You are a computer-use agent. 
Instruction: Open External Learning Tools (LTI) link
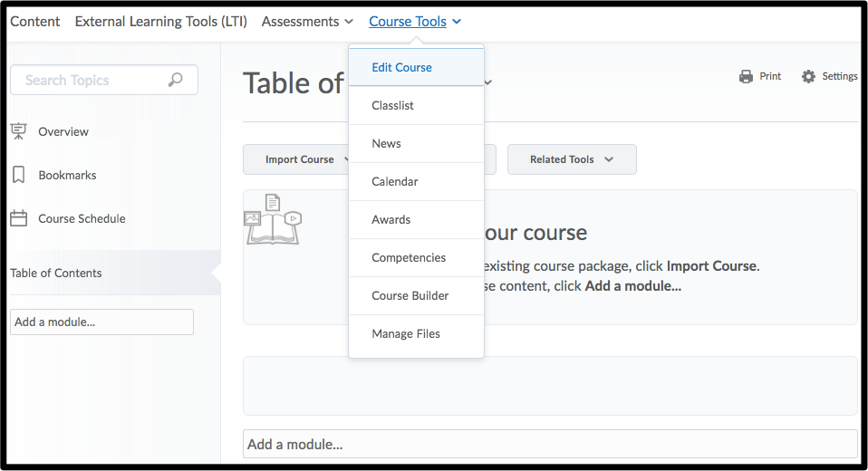click(160, 22)
